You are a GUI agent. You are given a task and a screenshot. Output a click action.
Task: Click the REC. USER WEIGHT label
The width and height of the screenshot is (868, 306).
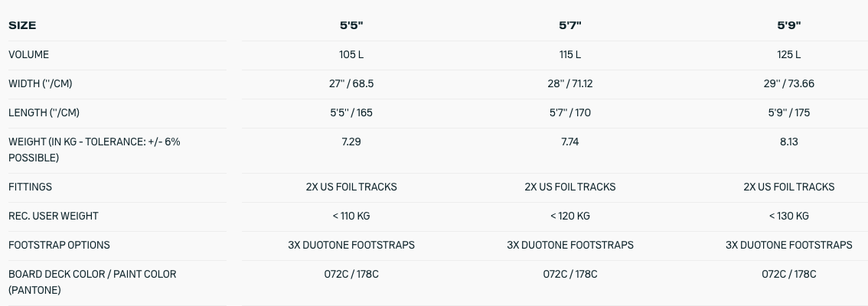(x=53, y=216)
